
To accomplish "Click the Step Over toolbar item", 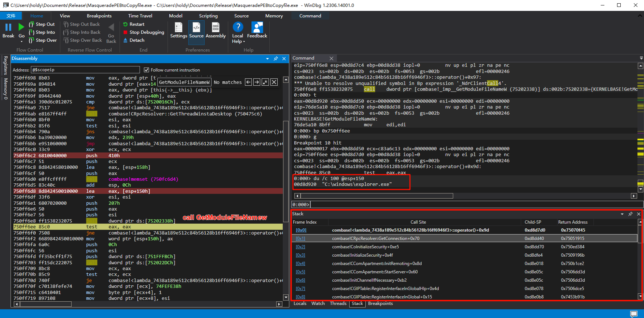I will click(43, 40).
